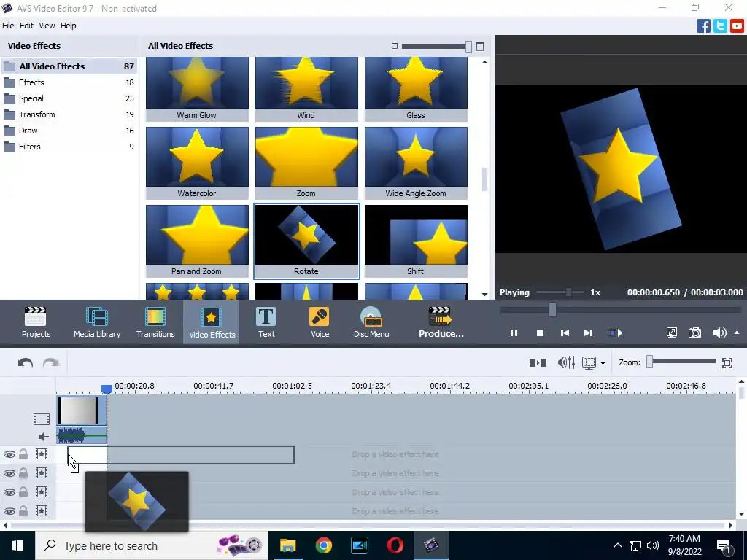747x560 pixels.
Task: Jump to next frame in preview
Action: click(589, 332)
